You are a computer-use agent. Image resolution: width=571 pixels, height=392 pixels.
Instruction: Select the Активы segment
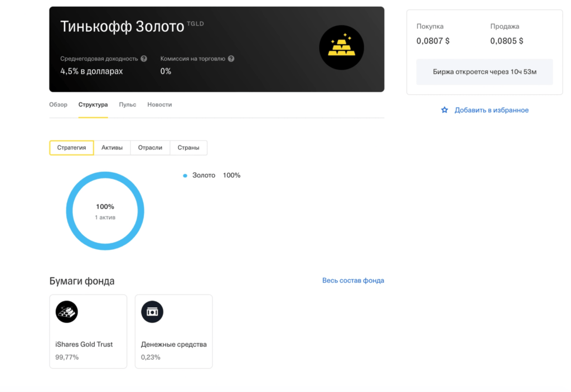[112, 148]
